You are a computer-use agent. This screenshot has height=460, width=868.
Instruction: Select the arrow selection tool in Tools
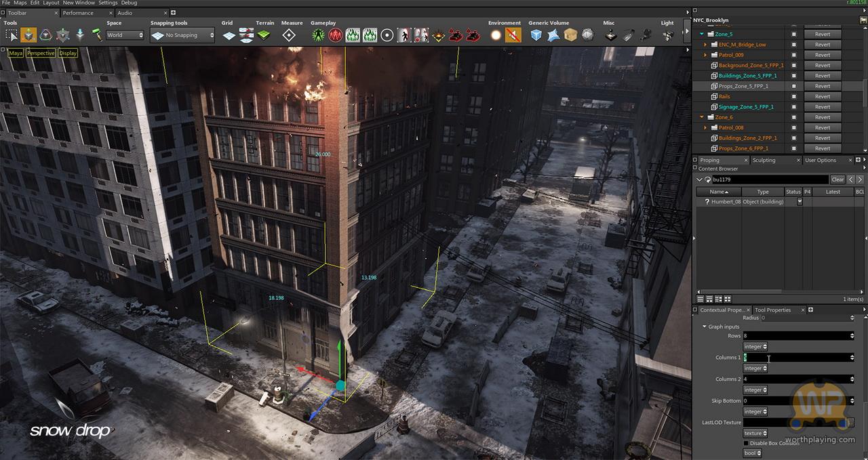(11, 35)
